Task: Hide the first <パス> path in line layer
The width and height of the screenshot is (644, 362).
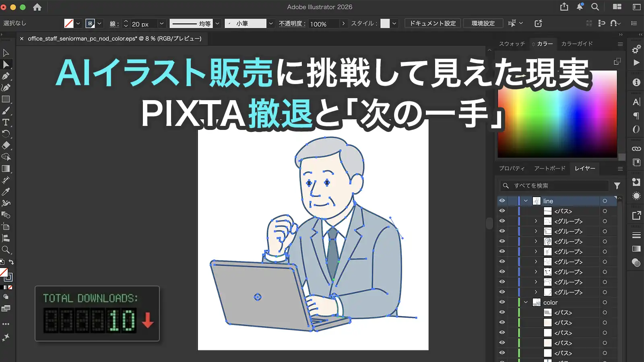Action: pos(502,211)
